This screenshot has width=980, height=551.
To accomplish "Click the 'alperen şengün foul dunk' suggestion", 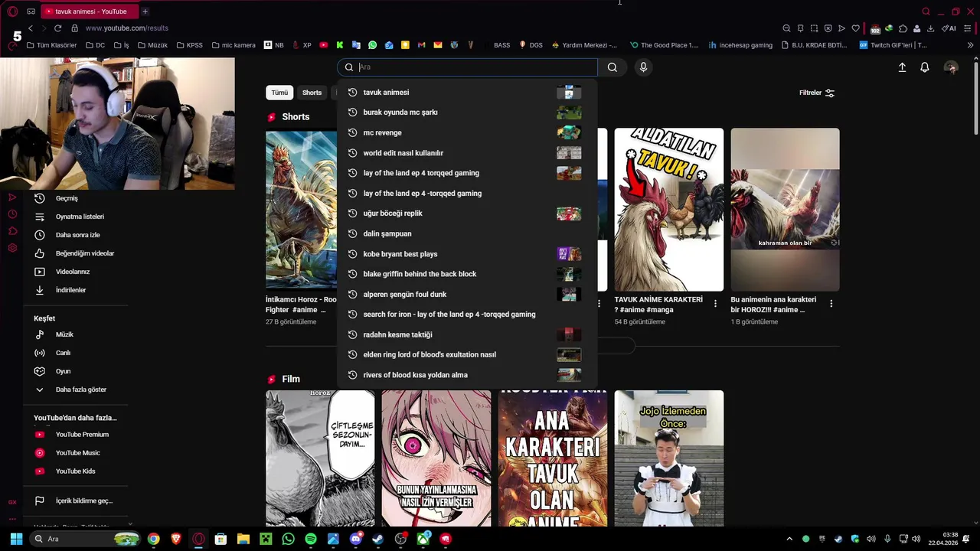I will point(467,294).
